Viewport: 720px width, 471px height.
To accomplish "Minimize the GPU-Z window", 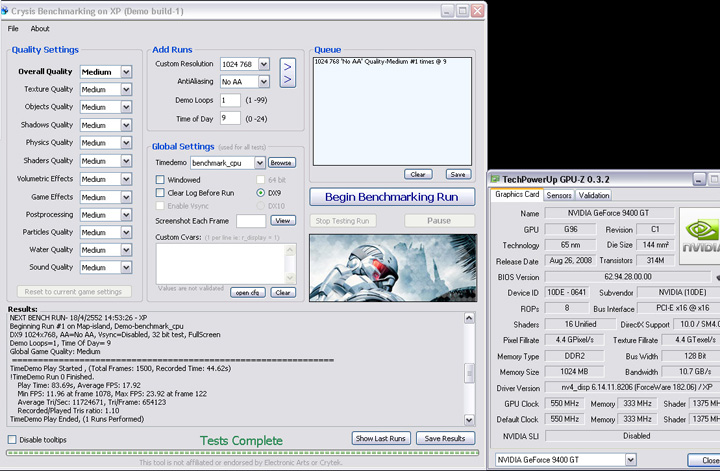I will 699,179.
